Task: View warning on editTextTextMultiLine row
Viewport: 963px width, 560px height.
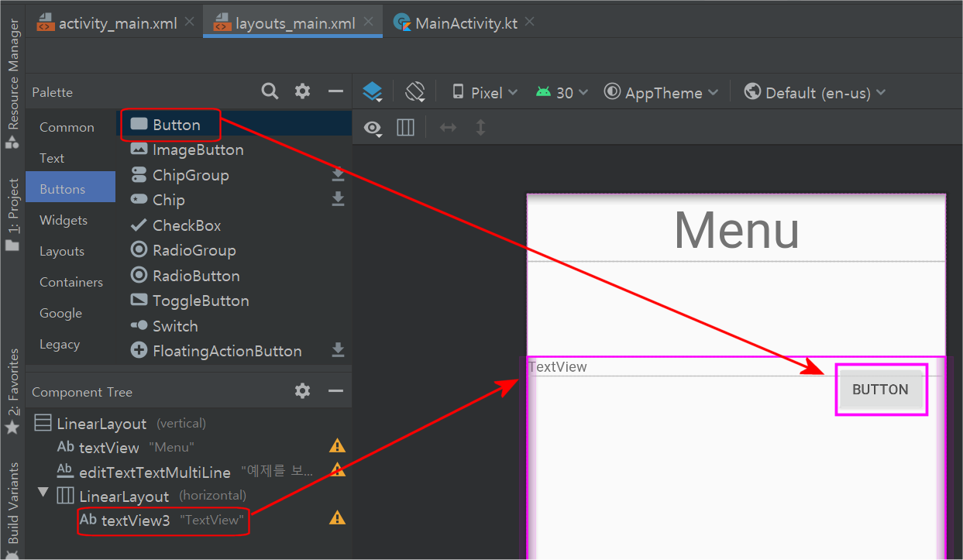Action: click(337, 469)
